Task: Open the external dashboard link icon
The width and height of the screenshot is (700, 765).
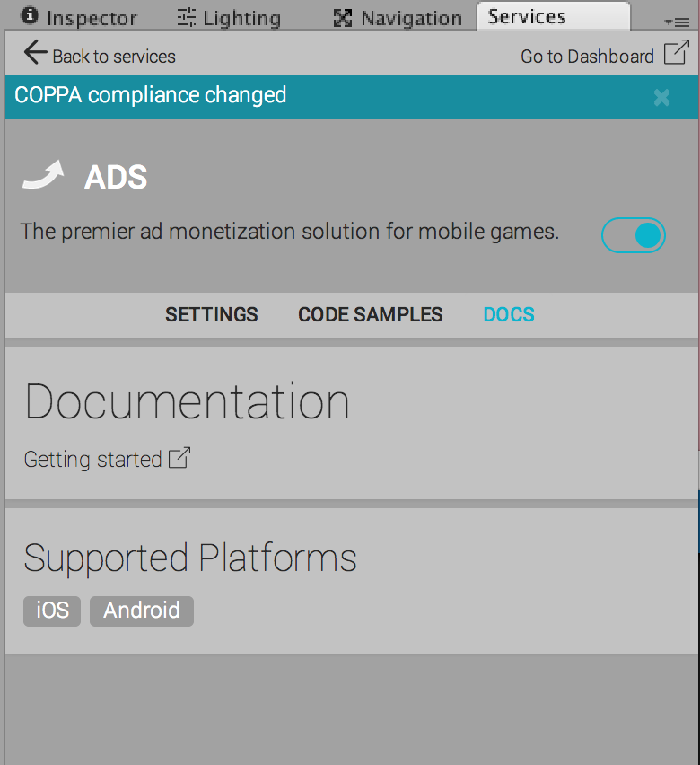Action: [676, 52]
